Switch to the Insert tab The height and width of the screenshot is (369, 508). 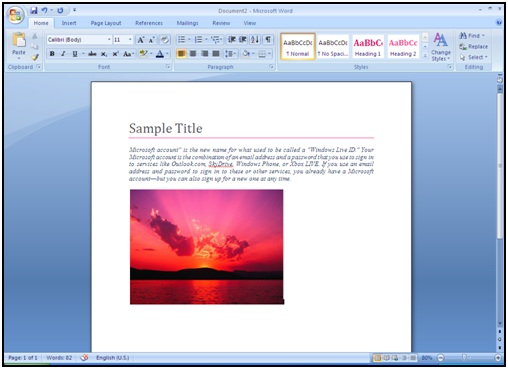(x=69, y=23)
